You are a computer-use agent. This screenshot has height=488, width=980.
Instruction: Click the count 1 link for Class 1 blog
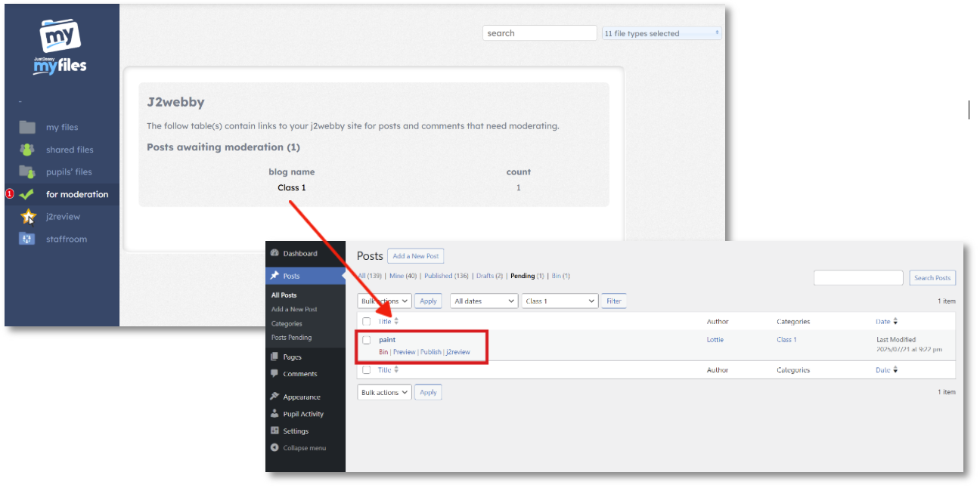pyautogui.click(x=519, y=188)
